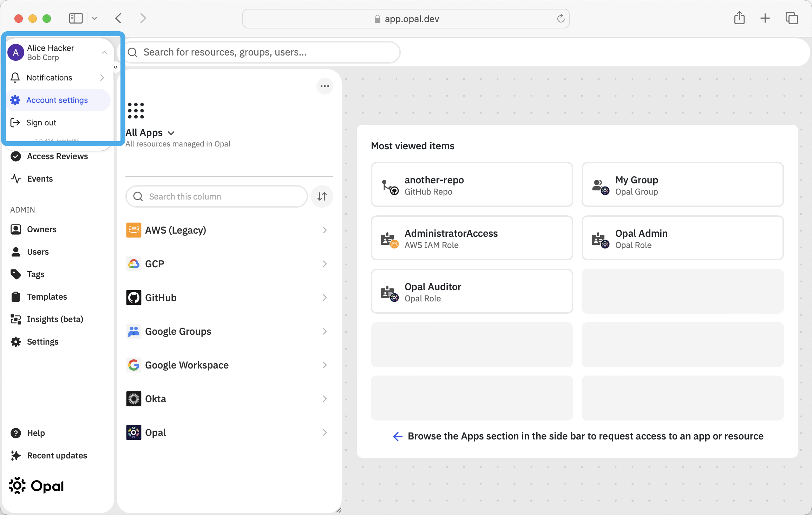Expand the Google Workspace app row
This screenshot has height=515, width=812.
[229, 365]
